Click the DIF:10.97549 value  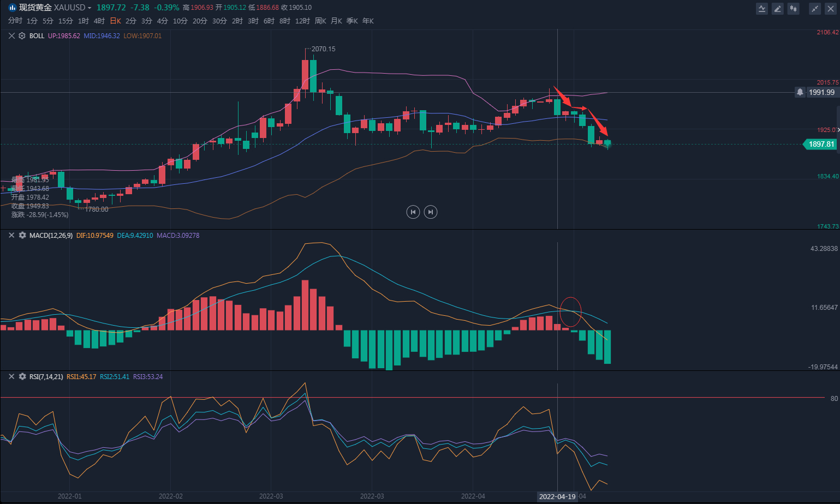95,235
